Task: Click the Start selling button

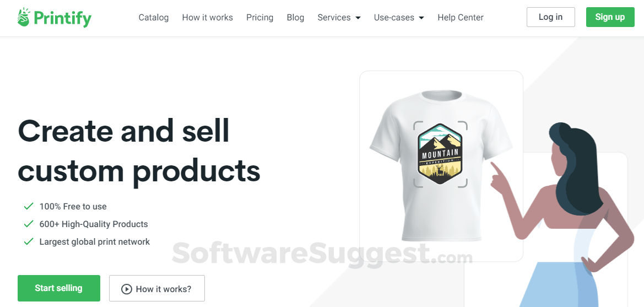Action: 59,288
